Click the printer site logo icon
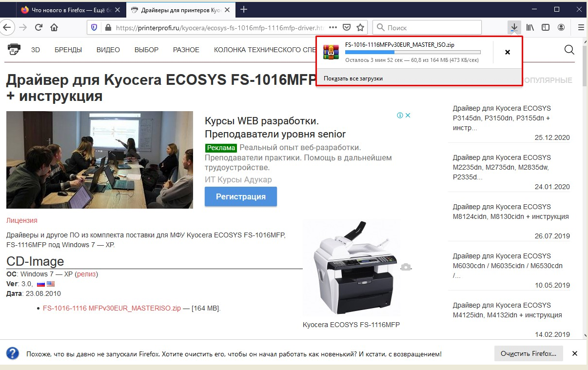The width and height of the screenshot is (588, 370). click(14, 49)
